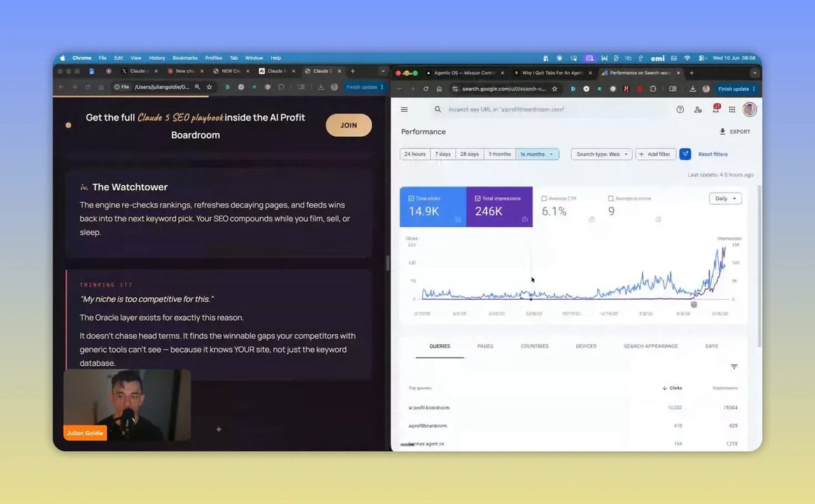Viewport: 815px width, 504px height.
Task: Click Finish update in left Chrome window
Action: (362, 87)
